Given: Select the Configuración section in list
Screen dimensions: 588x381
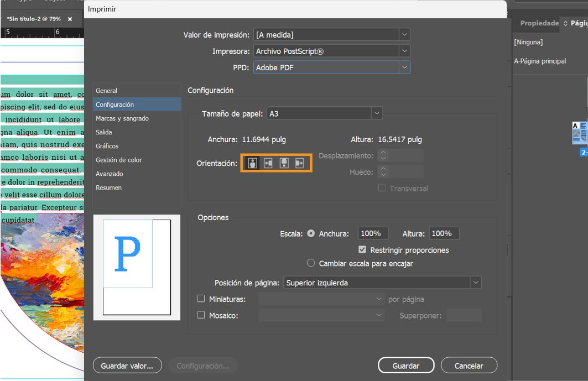Looking at the screenshot, I should point(137,105).
